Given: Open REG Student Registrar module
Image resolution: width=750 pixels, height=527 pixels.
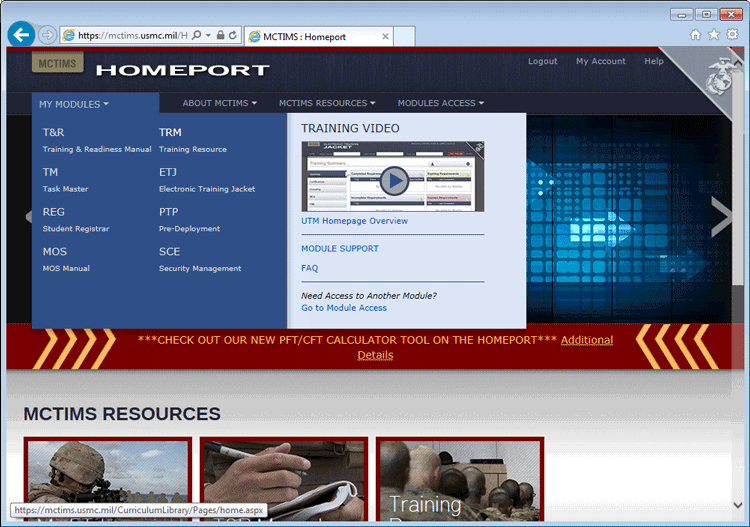Looking at the screenshot, I should (76, 220).
